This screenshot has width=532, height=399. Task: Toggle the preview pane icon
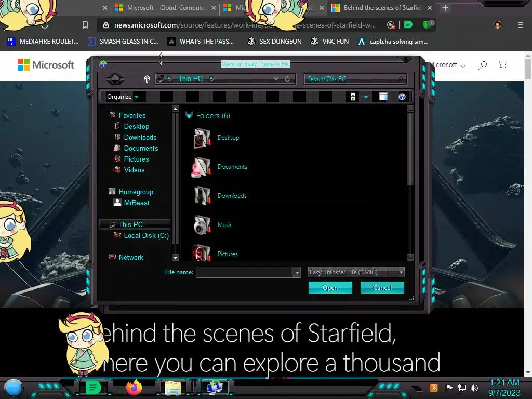[x=383, y=97]
